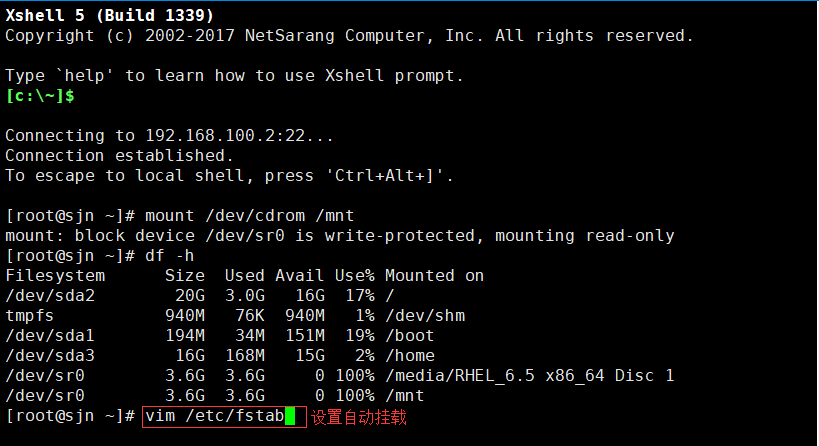This screenshot has width=819, height=446.
Task: Click the Xshell 5 (Build 1339) title line
Action: click(110, 16)
